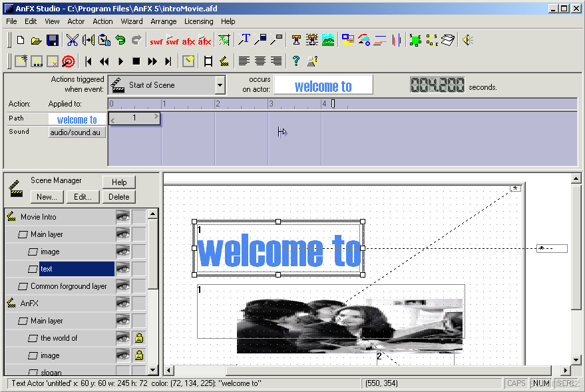585x392 pixels.
Task: Click the Save floppy disk icon
Action: click(53, 41)
